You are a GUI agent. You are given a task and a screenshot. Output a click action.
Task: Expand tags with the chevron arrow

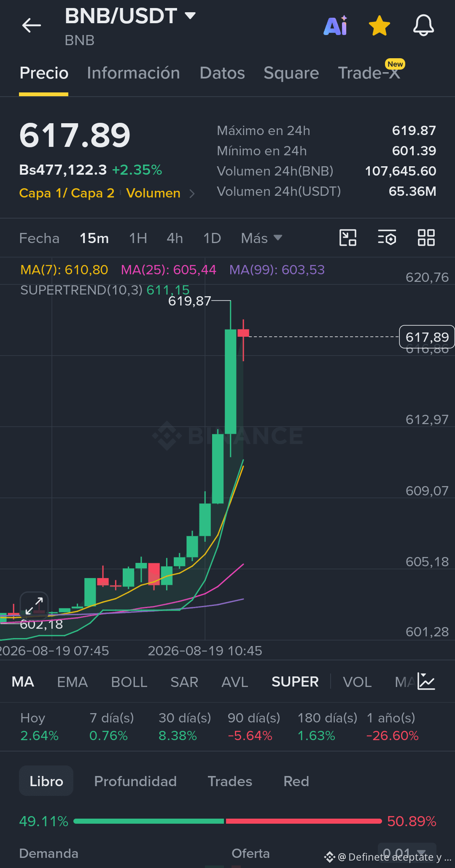(x=192, y=194)
